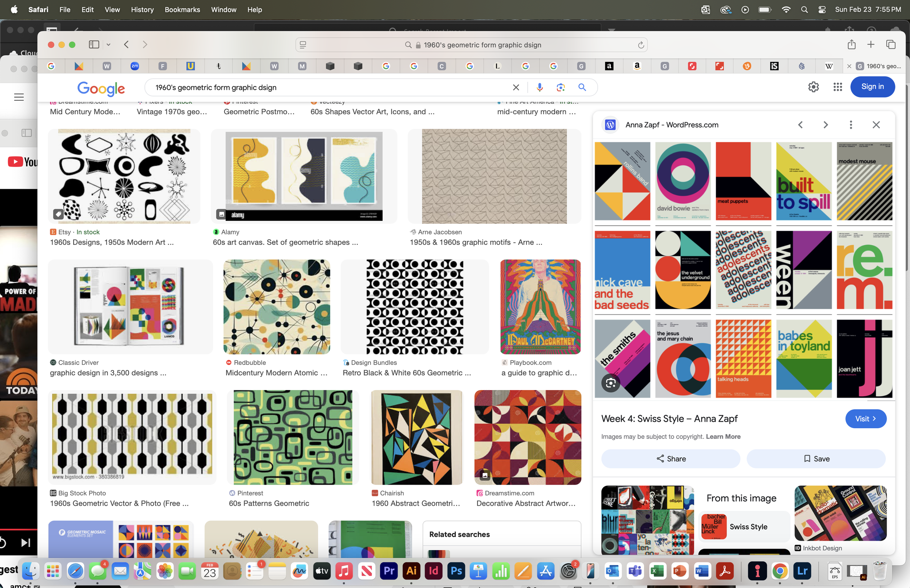910x588 pixels.
Task: Reload the current page
Action: point(641,45)
